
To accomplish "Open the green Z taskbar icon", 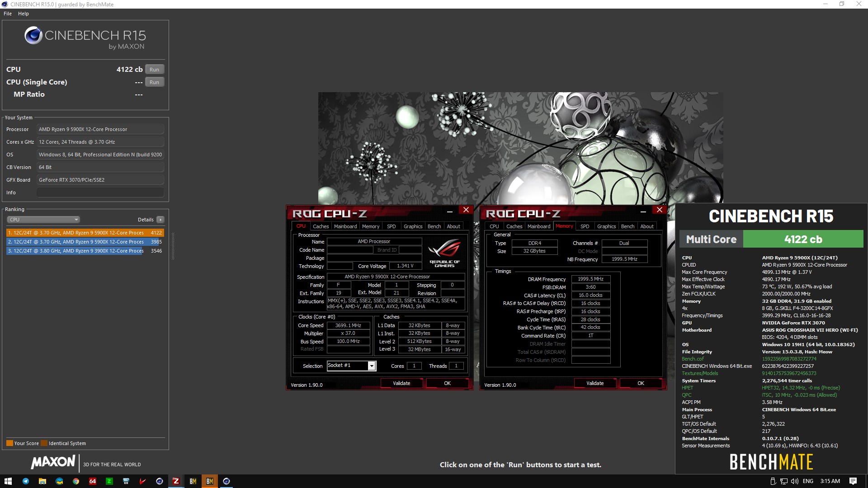I will (109, 481).
